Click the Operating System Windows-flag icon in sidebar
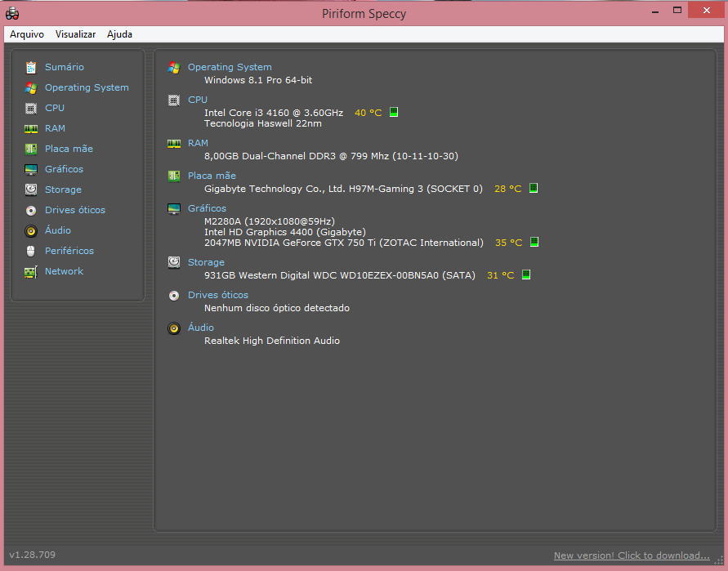Viewport: 728px width, 571px height. click(x=31, y=87)
